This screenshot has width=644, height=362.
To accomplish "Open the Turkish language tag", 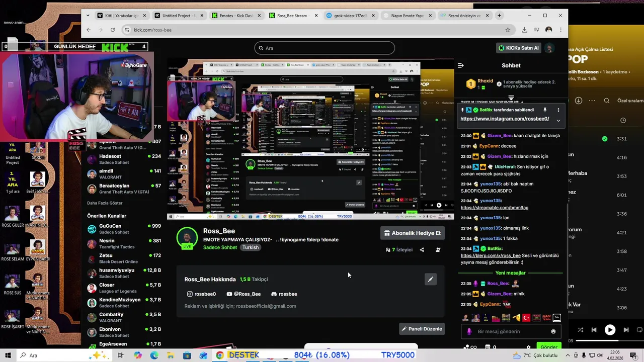I will coord(250,247).
